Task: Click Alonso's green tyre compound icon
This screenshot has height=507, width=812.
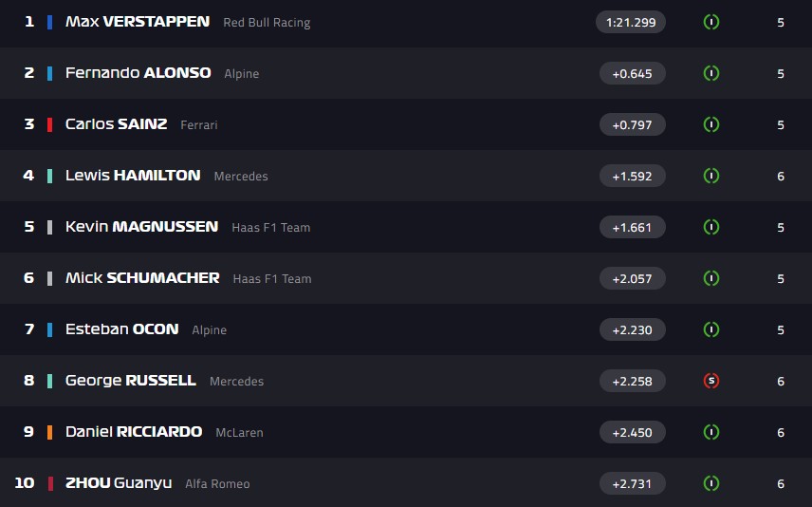Action: 710,73
